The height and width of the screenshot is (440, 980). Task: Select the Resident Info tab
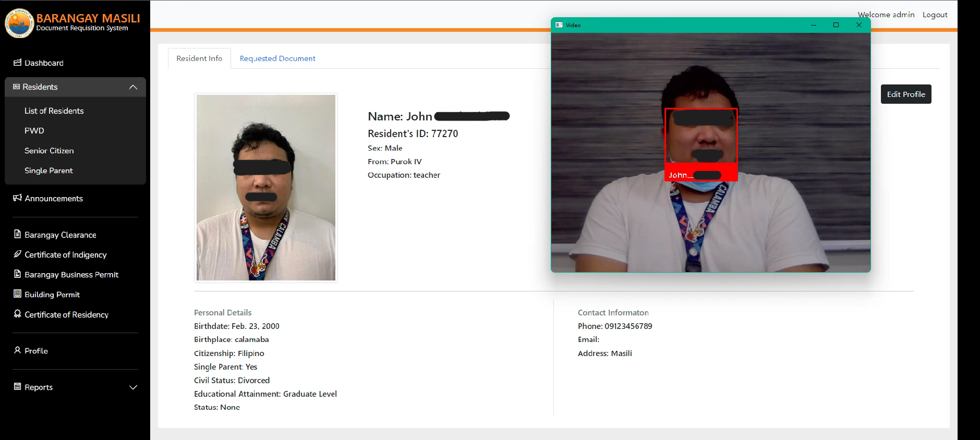[x=199, y=58]
